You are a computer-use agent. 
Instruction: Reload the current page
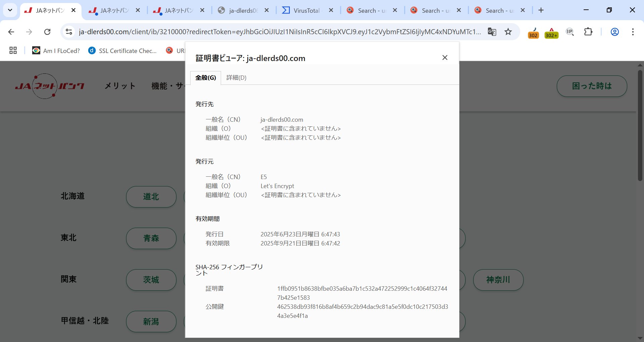(47, 32)
